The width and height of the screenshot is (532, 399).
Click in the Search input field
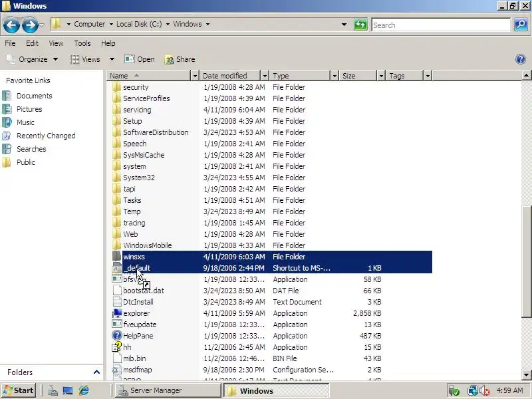click(x=441, y=25)
